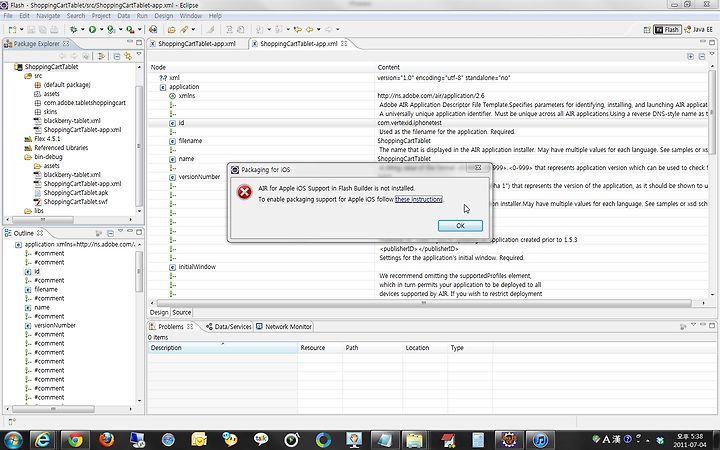Click the yellow Back navigation arrow
This screenshot has width=720, height=450.
tap(309, 29)
